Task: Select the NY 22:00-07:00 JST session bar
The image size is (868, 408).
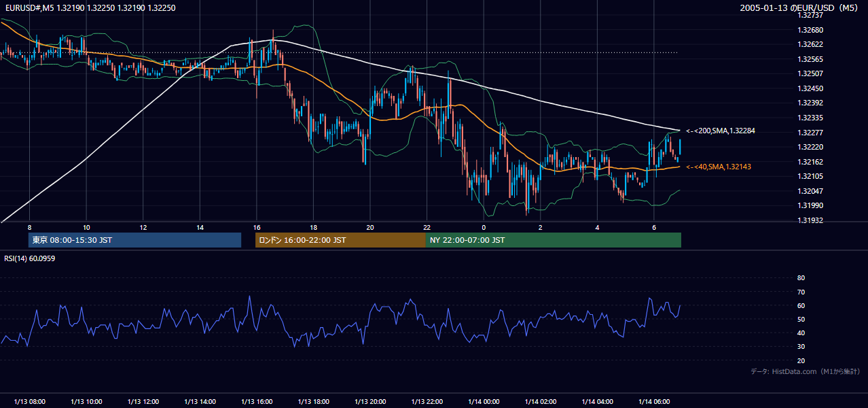Action: pyautogui.click(x=554, y=240)
